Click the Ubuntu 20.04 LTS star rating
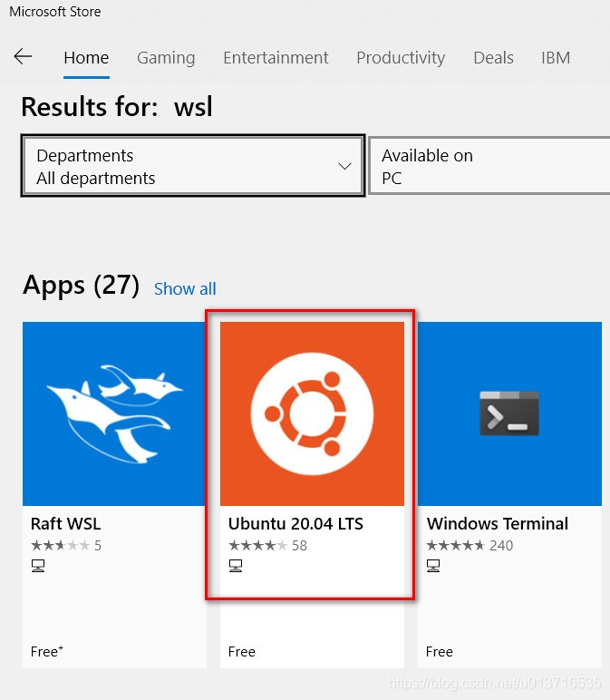This screenshot has height=700, width=610. coord(258,545)
